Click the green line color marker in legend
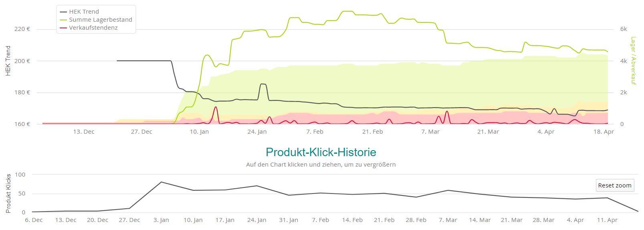Viewport: 644px width, 230px height. point(63,20)
